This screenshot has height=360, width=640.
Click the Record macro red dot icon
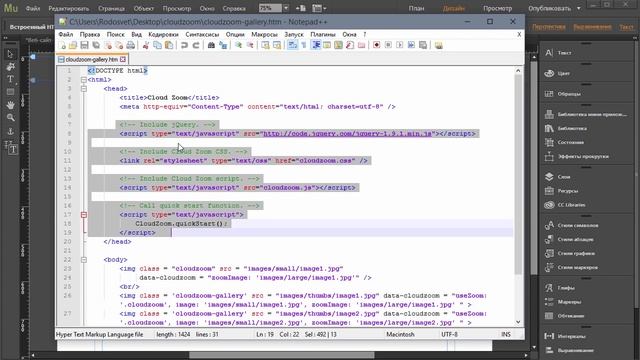click(x=377, y=45)
